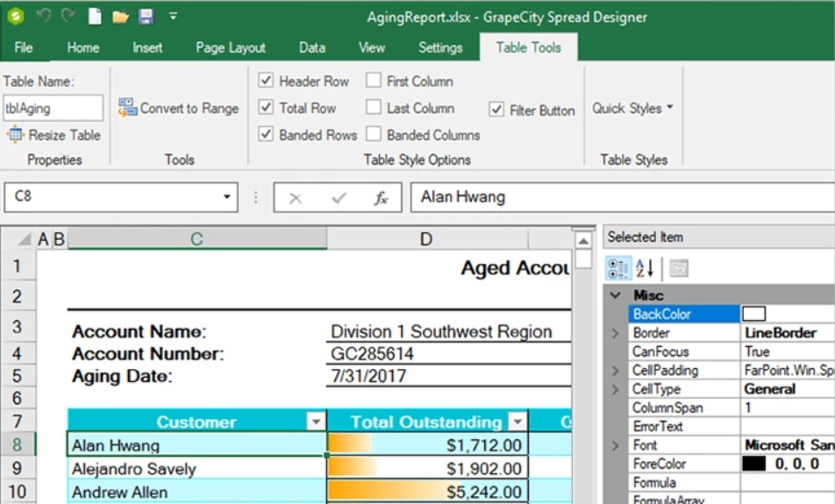
Task: Select column D header
Action: (x=427, y=239)
